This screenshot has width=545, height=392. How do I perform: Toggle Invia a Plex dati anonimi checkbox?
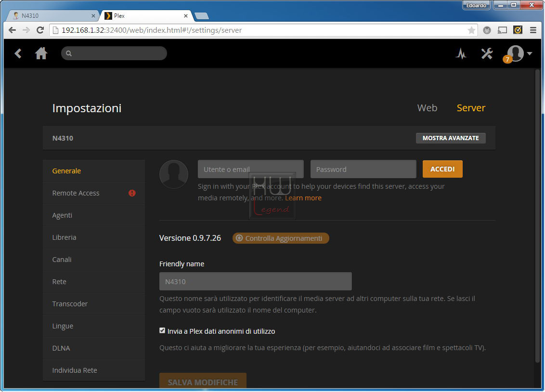[x=162, y=330]
